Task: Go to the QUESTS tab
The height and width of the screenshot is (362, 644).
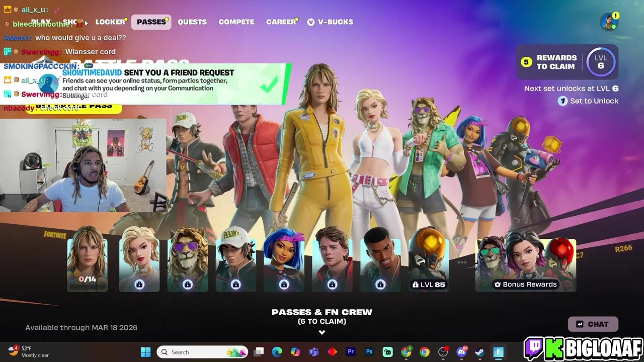Action: [192, 22]
